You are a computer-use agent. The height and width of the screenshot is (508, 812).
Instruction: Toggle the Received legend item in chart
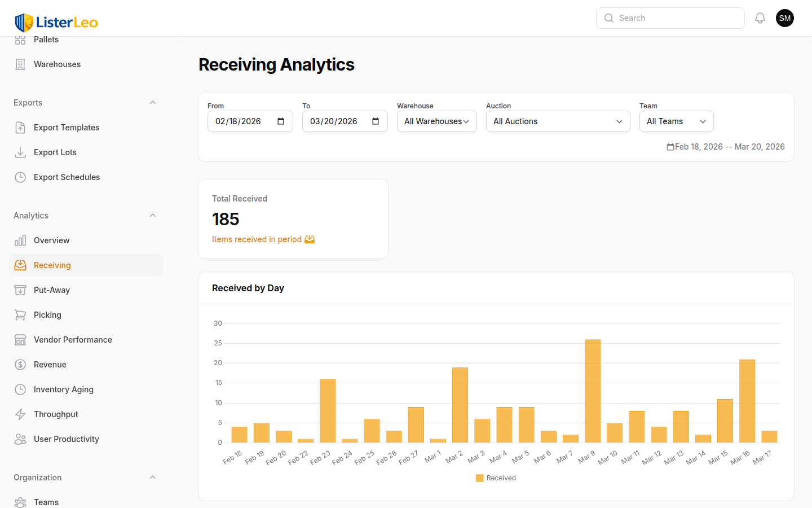pyautogui.click(x=496, y=478)
